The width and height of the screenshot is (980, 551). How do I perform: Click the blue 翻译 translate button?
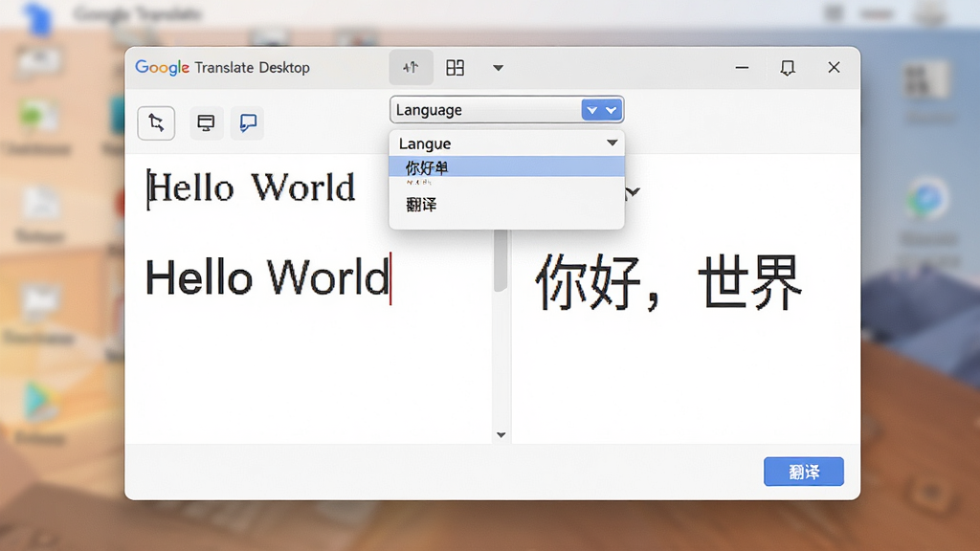(804, 472)
